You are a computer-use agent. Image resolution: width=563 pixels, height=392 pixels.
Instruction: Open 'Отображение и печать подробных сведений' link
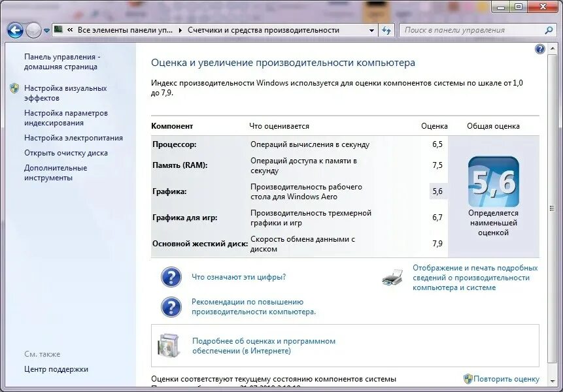[475, 278]
